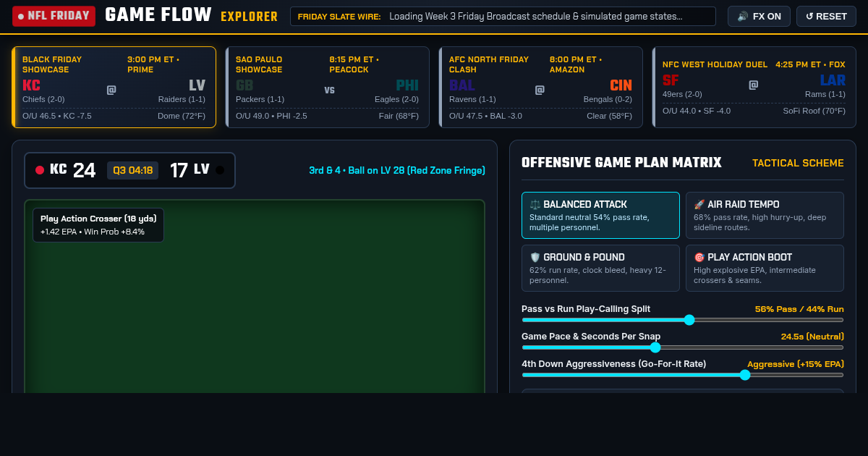Click the O/U 44.0 • SF -4.0 line

click(x=697, y=111)
